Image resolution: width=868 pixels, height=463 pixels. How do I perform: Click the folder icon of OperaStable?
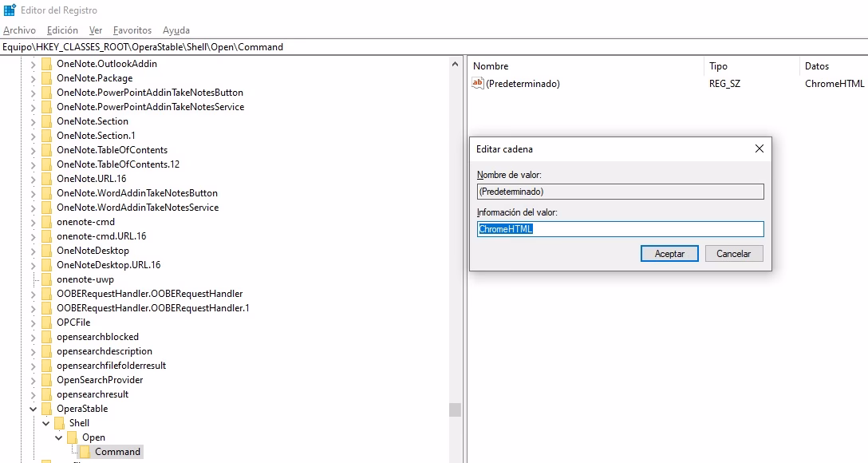46,409
